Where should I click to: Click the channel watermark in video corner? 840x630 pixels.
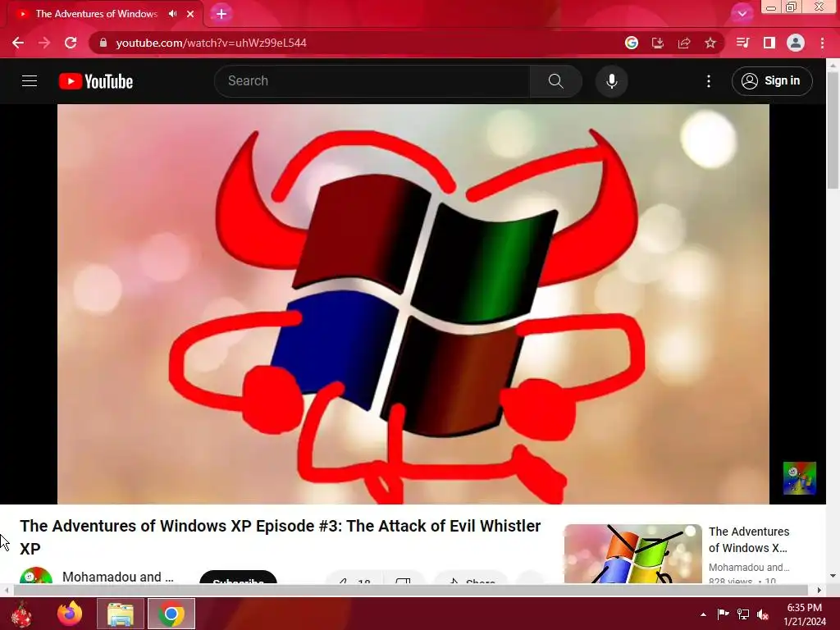pos(799,478)
